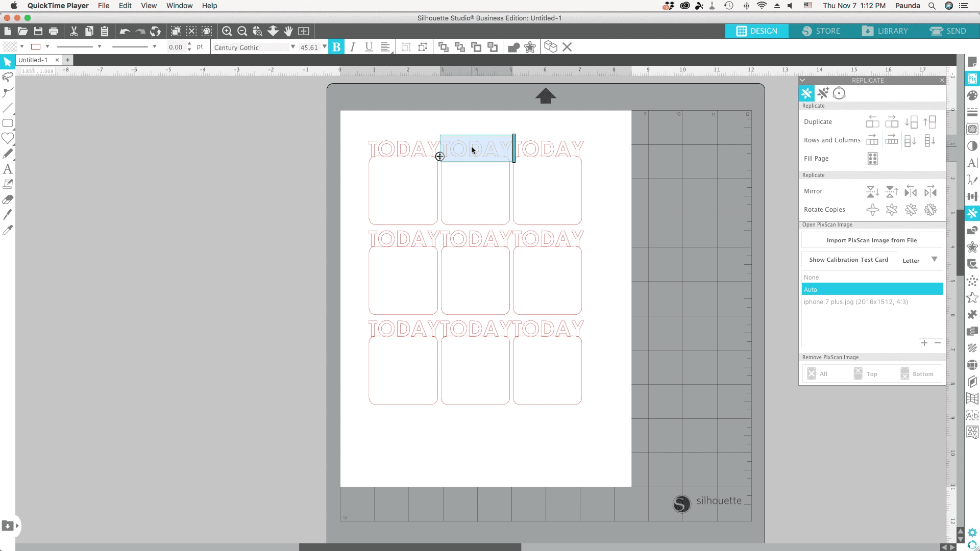Viewport: 980px width, 551px height.
Task: Click Show Calibration Test Card button
Action: (848, 260)
